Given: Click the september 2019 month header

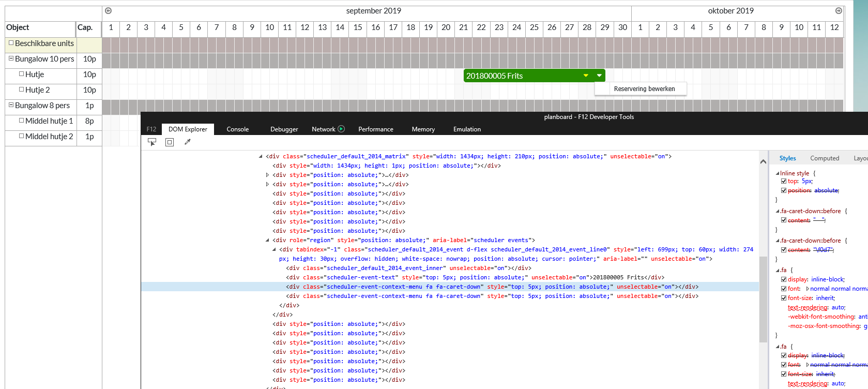Looking at the screenshot, I should [x=373, y=11].
